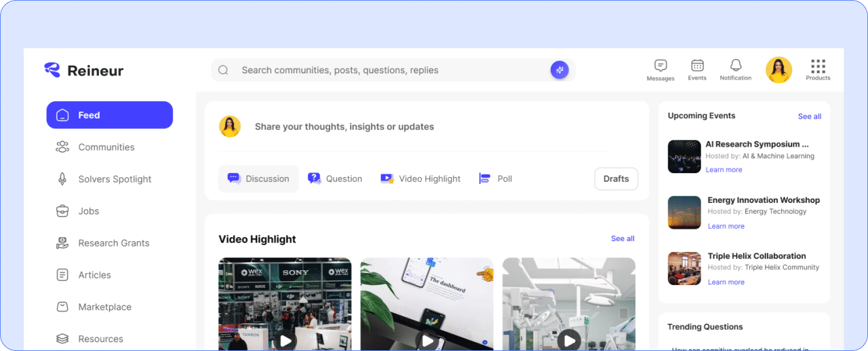Click the Jobs briefcase icon
868x351 pixels.
62,210
